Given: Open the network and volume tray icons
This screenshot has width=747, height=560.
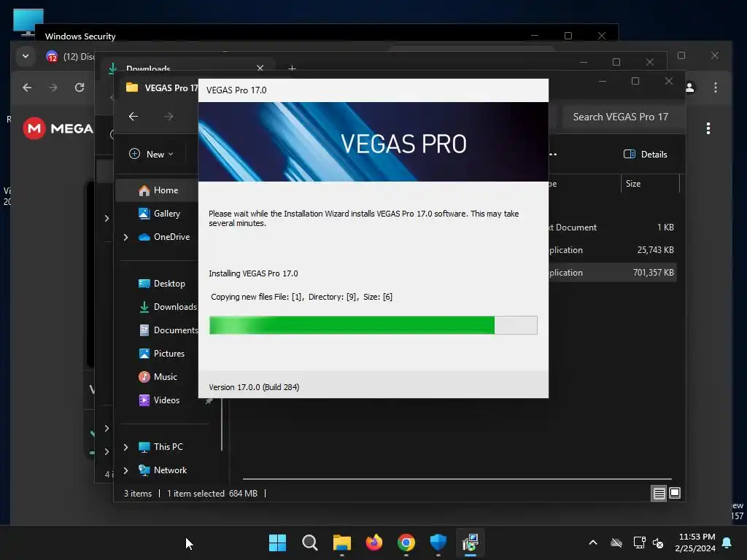Looking at the screenshot, I should click(x=649, y=542).
